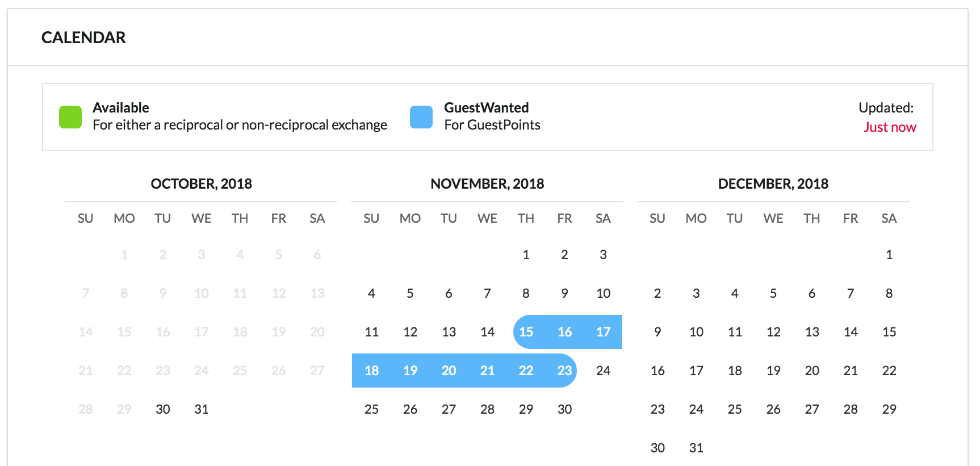Click the October, 2018 month heading
The width and height of the screenshot is (980, 466).
[x=201, y=184]
